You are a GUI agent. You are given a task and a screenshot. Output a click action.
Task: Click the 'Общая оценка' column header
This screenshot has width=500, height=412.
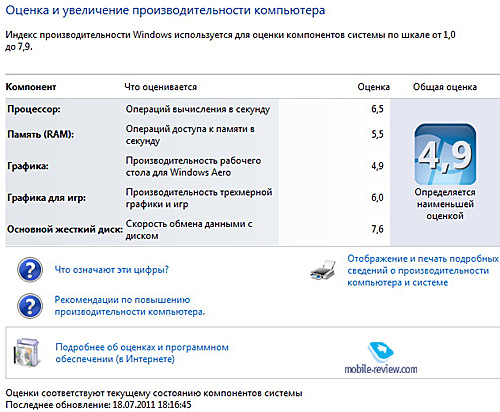coord(445,87)
